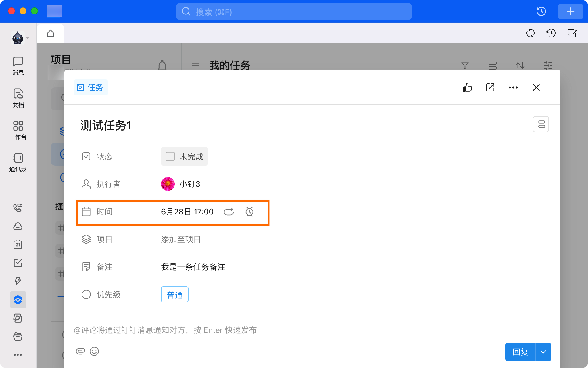The image size is (588, 368).
Task: Open the Documents (文档) sidebar icon
Action: pos(18,98)
